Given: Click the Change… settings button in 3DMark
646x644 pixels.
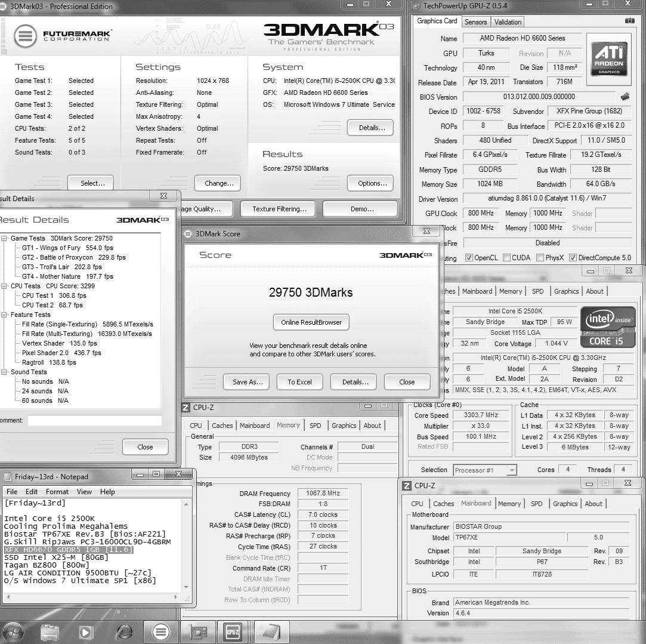Looking at the screenshot, I should click(218, 183).
